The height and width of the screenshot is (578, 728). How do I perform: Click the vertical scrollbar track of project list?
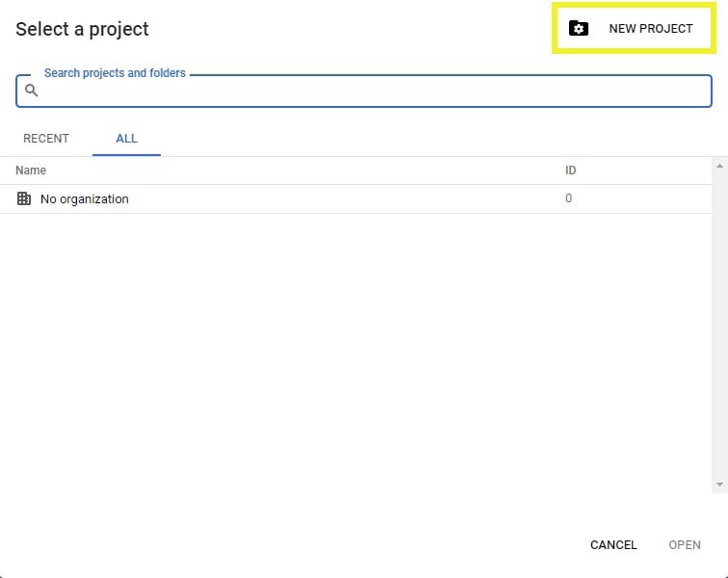click(x=719, y=328)
